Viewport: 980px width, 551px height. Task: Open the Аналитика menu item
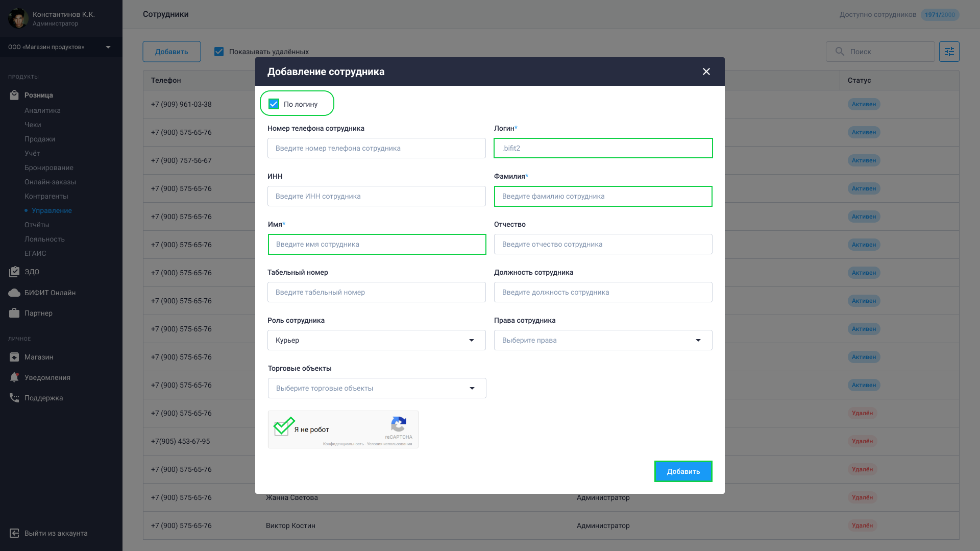click(x=42, y=110)
